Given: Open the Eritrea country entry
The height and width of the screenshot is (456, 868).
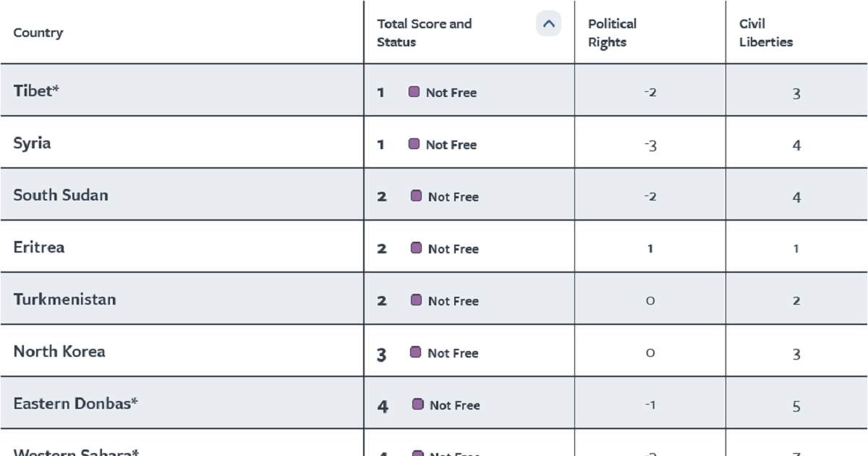Looking at the screenshot, I should tap(39, 247).
